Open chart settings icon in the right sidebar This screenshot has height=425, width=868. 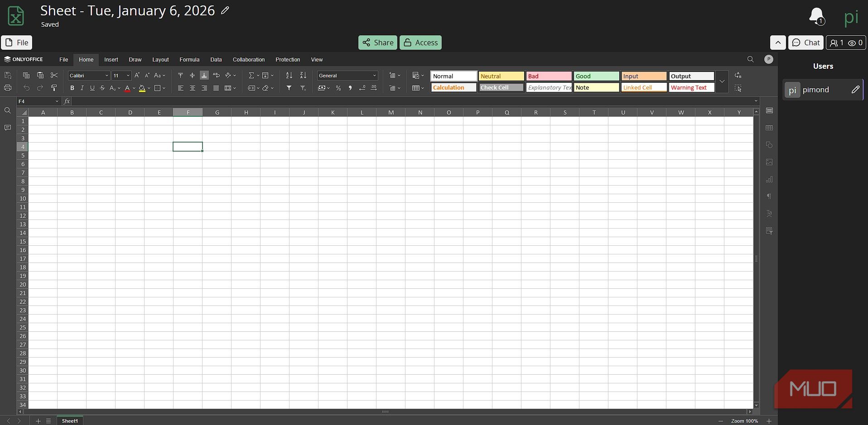[769, 180]
